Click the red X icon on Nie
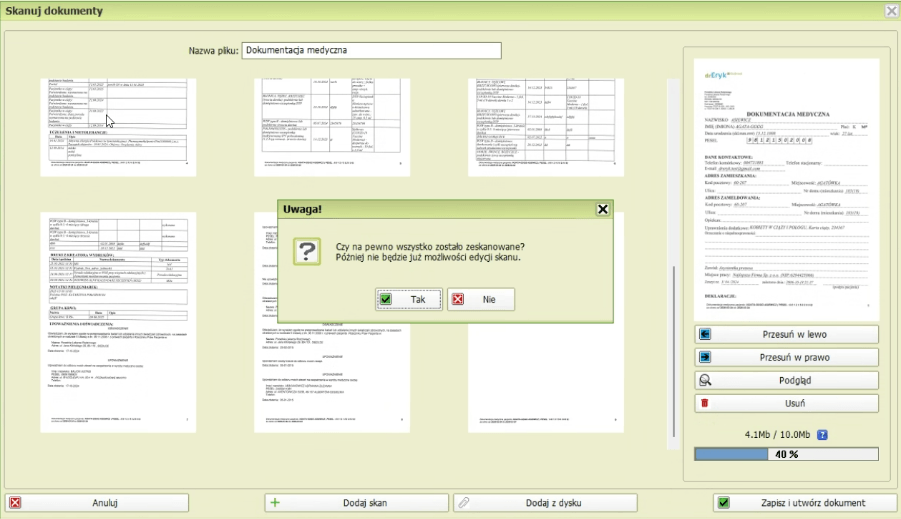The height and width of the screenshot is (519, 901). coord(458,299)
